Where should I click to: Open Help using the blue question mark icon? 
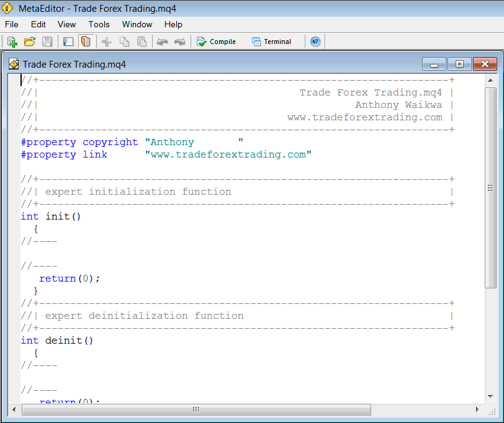coord(315,41)
